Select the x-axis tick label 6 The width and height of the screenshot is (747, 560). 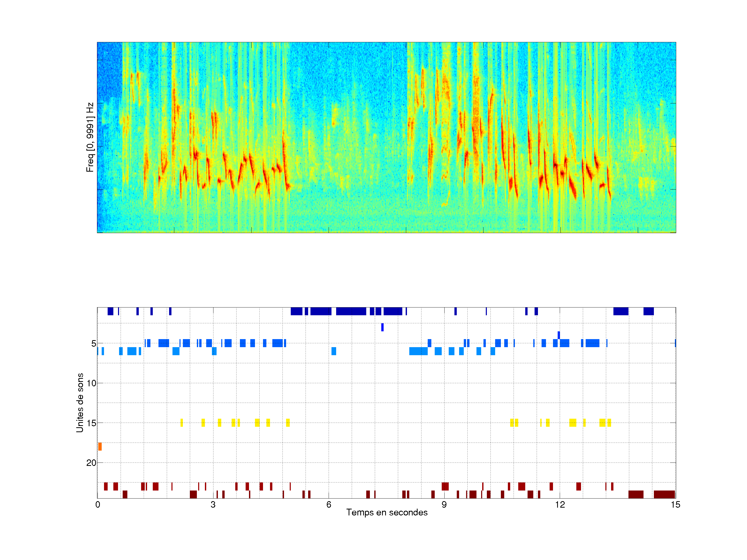pyautogui.click(x=329, y=505)
